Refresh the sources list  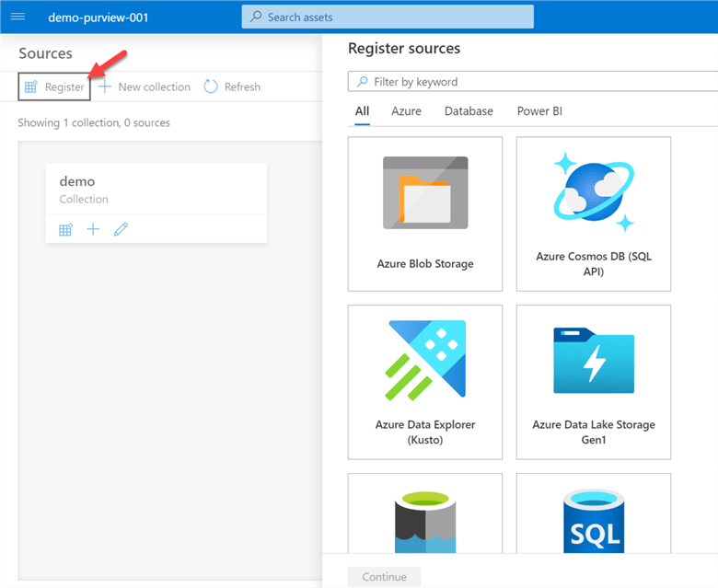232,86
